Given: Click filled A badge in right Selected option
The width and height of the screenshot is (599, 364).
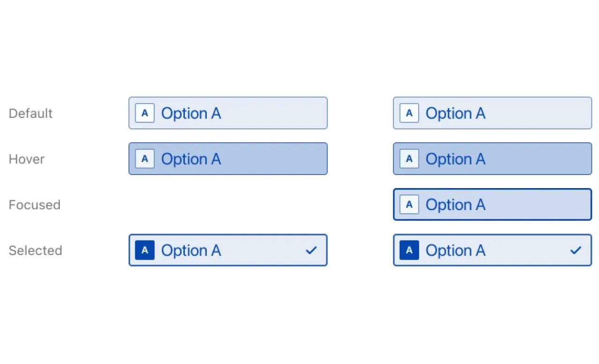Looking at the screenshot, I should pyautogui.click(x=409, y=250).
